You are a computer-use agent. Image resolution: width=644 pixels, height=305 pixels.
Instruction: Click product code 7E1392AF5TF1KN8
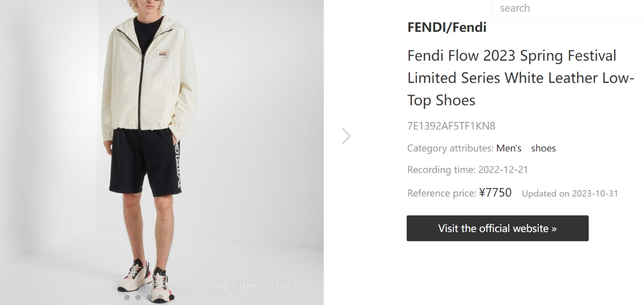tap(451, 127)
